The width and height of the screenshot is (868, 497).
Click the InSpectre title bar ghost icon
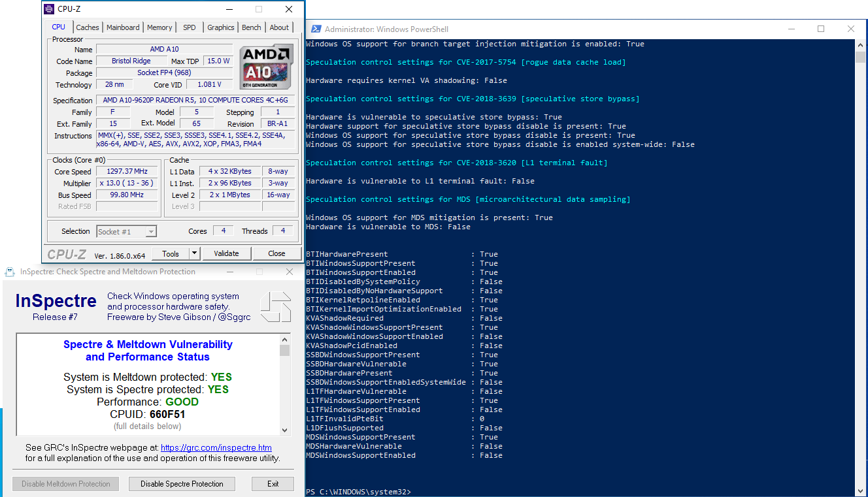[10, 272]
